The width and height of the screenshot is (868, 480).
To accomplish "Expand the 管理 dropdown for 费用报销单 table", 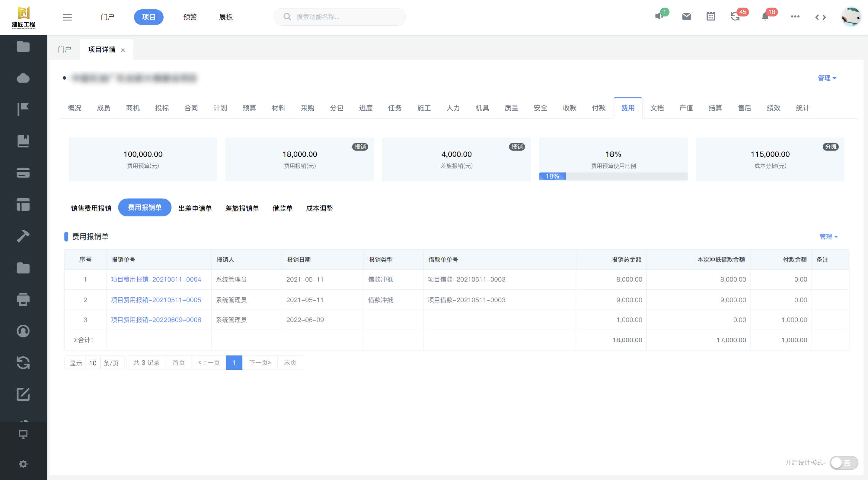I will pyautogui.click(x=828, y=237).
